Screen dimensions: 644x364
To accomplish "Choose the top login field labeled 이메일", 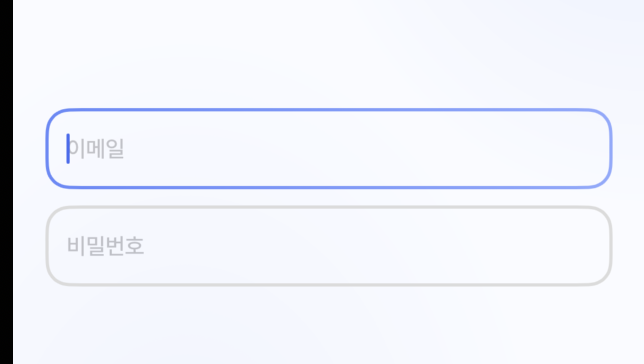I will 329,148.
